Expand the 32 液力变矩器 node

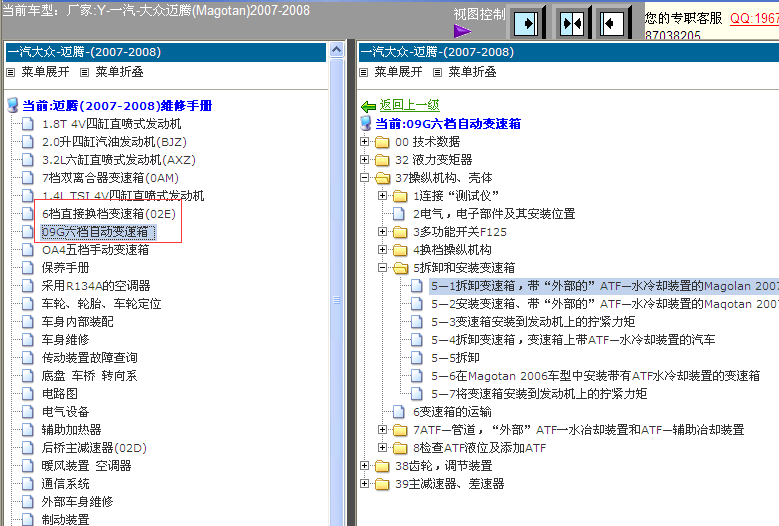pyautogui.click(x=365, y=159)
